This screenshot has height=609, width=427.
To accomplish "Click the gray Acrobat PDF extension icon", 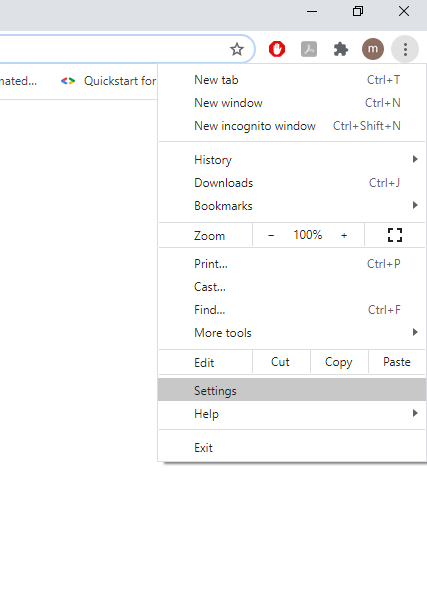I will click(309, 49).
